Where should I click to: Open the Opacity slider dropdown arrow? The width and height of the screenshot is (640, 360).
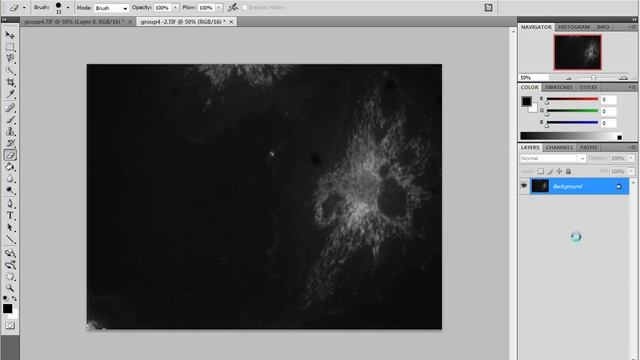point(176,7)
